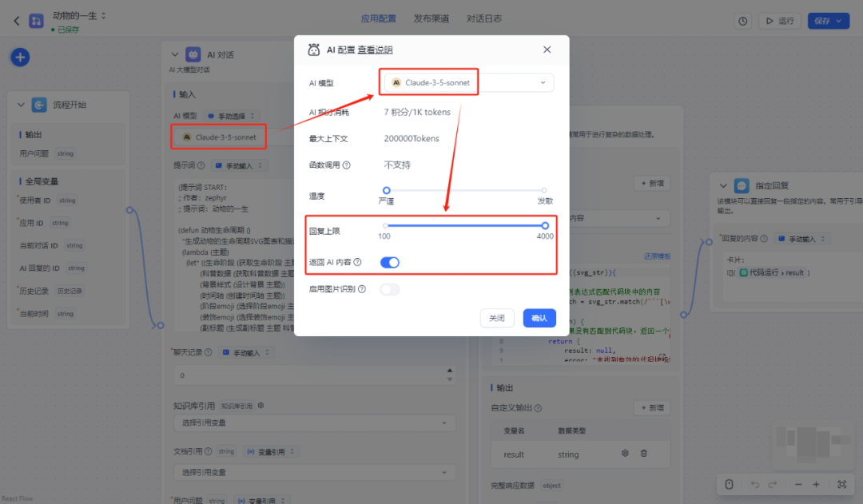Image resolution: width=863 pixels, height=504 pixels.
Task: Change 提示词 手动输入 mode selector
Action: click(238, 165)
